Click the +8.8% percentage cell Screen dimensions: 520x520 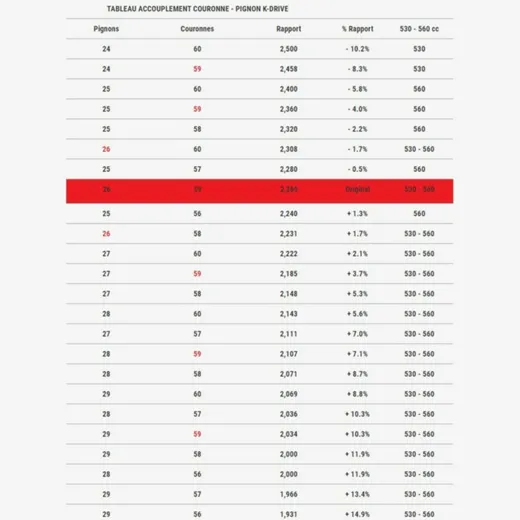click(357, 394)
